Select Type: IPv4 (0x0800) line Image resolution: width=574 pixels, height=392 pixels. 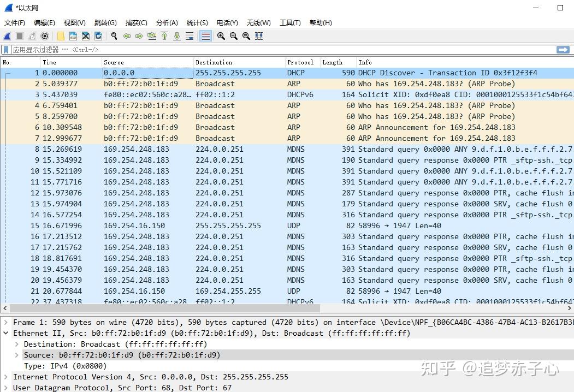coord(65,366)
